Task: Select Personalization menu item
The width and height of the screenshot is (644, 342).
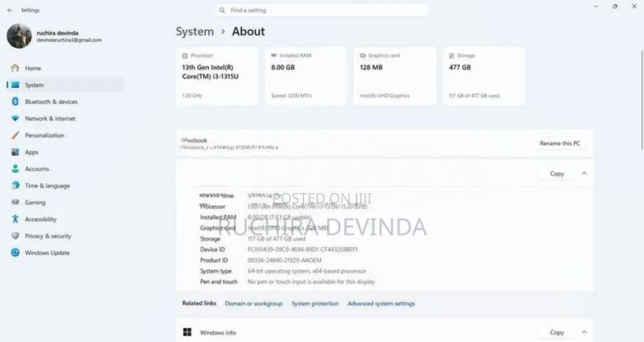Action: [x=66, y=136]
